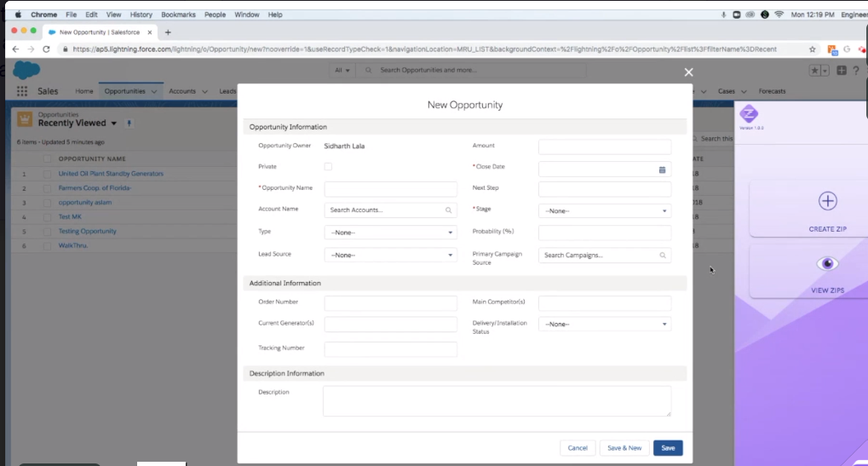Click the Save button
This screenshot has width=868, height=466.
point(668,448)
